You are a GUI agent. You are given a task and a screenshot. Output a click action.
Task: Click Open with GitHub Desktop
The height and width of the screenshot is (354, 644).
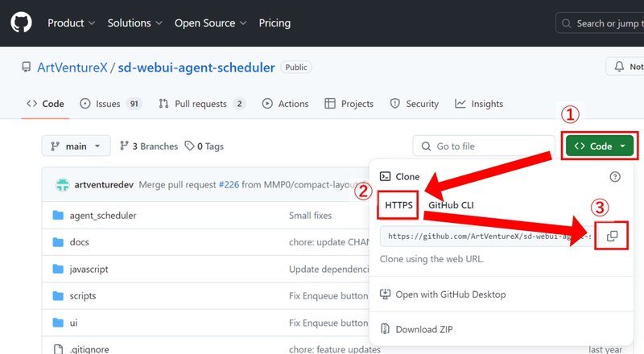click(450, 294)
